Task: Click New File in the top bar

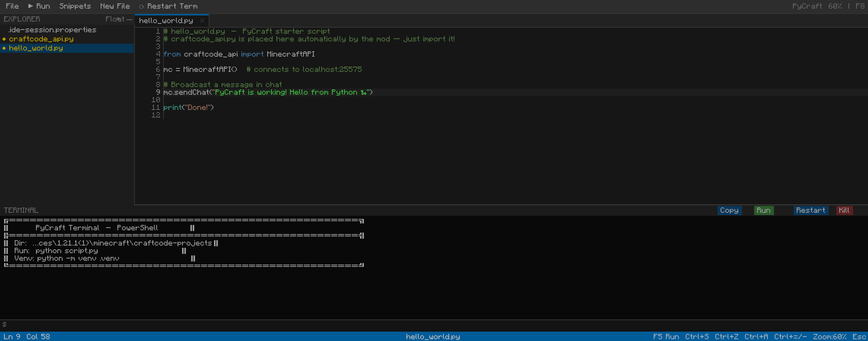Action: pos(115,6)
